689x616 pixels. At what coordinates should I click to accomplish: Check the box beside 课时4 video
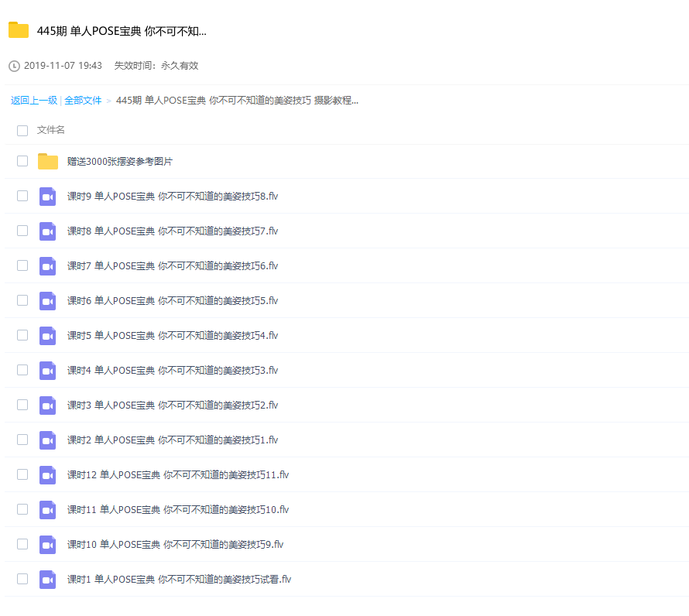(x=22, y=371)
